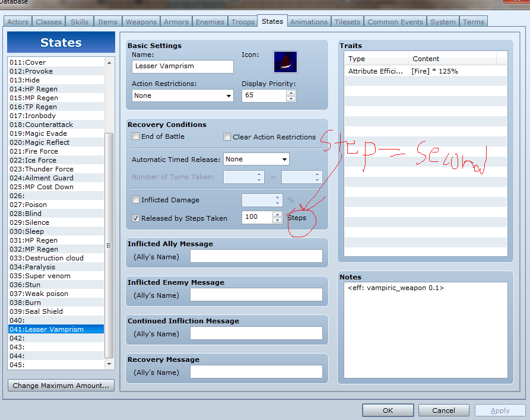This screenshot has height=420, width=530.
Task: Click the Steps Taken value field
Action: click(257, 217)
